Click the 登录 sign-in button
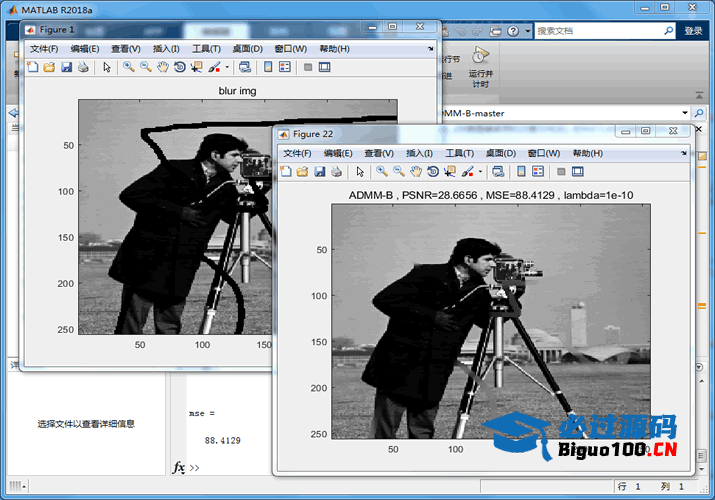This screenshot has width=715, height=500. (x=693, y=31)
